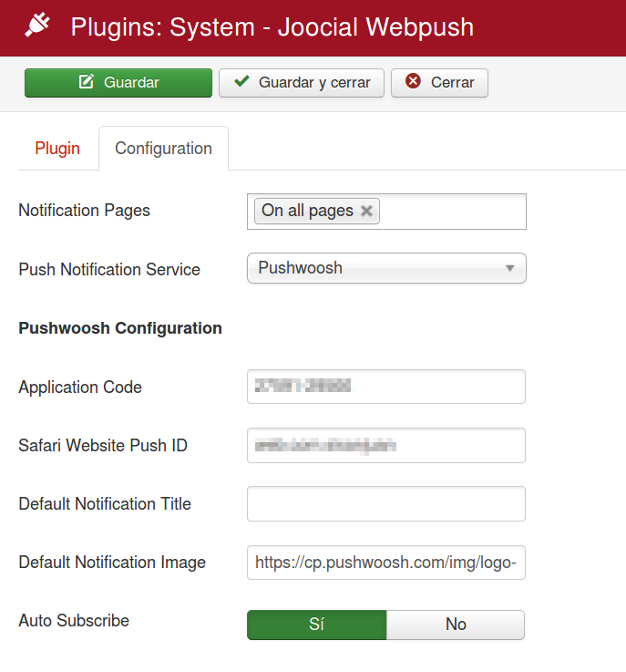Click the Safari Website Push ID label

tap(103, 446)
